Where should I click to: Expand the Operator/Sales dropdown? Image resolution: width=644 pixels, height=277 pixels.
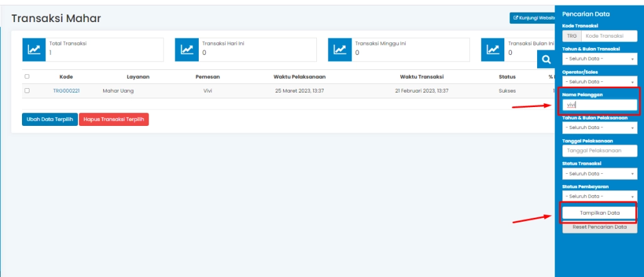pyautogui.click(x=599, y=81)
